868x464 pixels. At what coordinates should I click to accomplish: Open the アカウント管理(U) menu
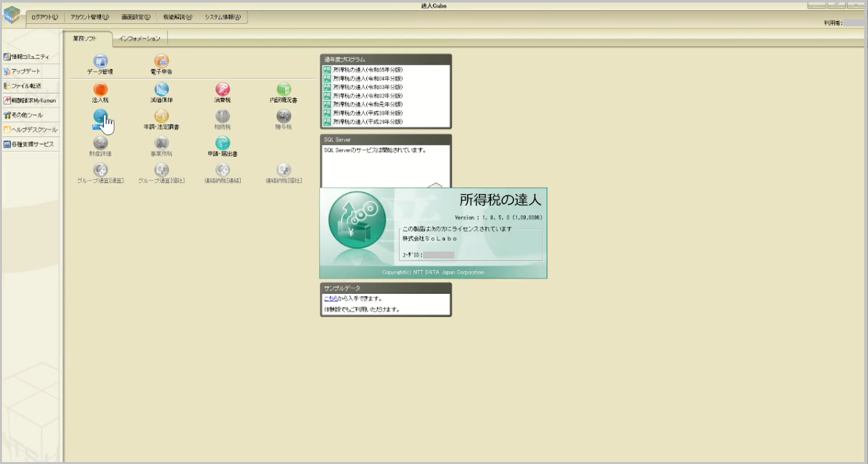point(90,17)
